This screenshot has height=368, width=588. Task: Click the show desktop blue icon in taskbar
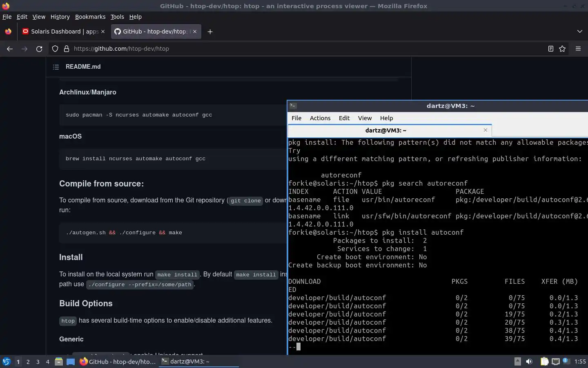pyautogui.click(x=71, y=361)
